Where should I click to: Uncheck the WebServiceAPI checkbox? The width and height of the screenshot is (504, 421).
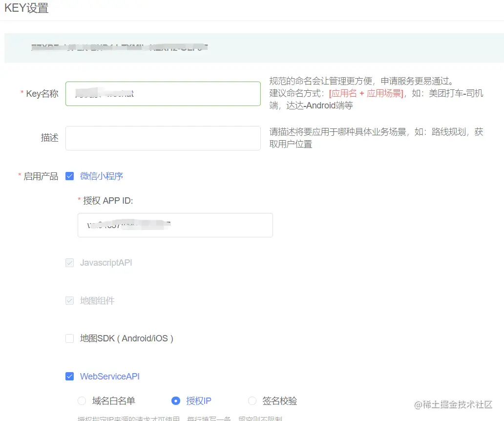[x=69, y=377]
